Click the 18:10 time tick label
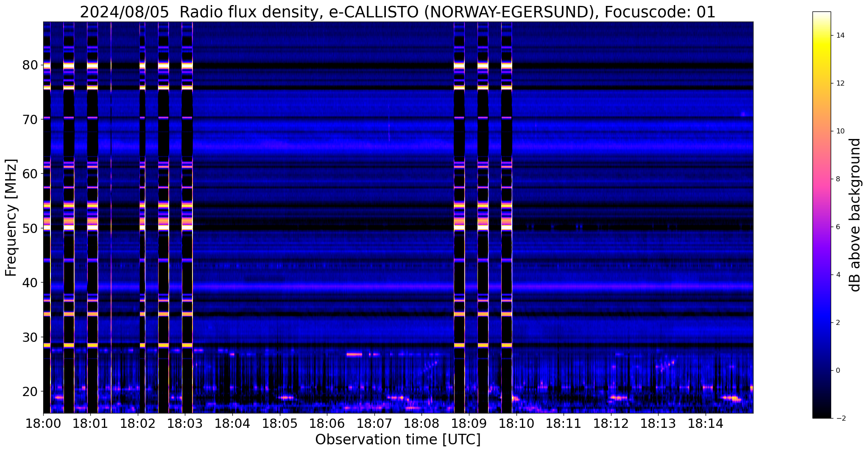Image resolution: width=868 pixels, height=452 pixels. (x=516, y=424)
